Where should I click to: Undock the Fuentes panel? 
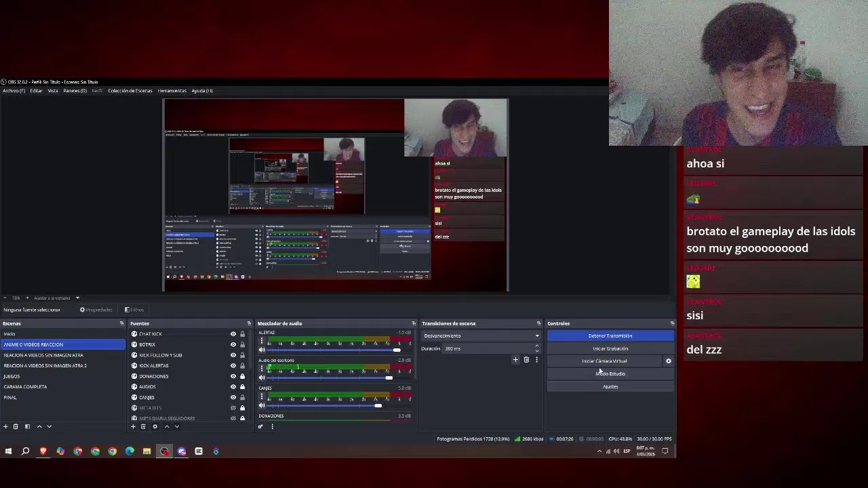[x=249, y=323]
